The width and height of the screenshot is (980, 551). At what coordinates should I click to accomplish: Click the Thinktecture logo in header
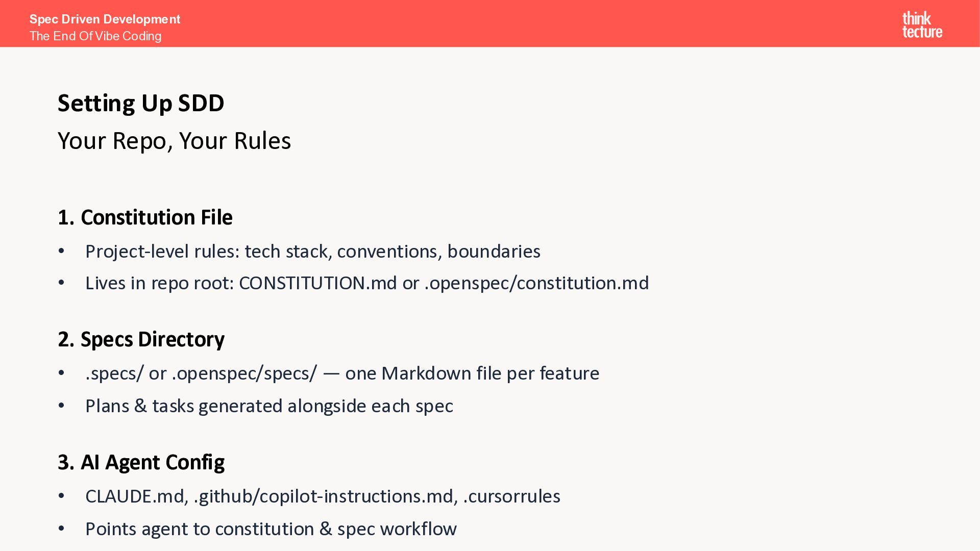coord(922,24)
